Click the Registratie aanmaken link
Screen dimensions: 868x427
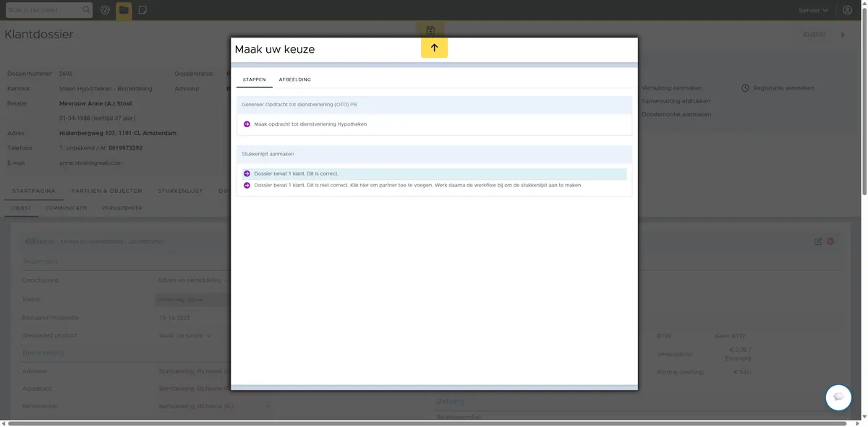pos(783,88)
